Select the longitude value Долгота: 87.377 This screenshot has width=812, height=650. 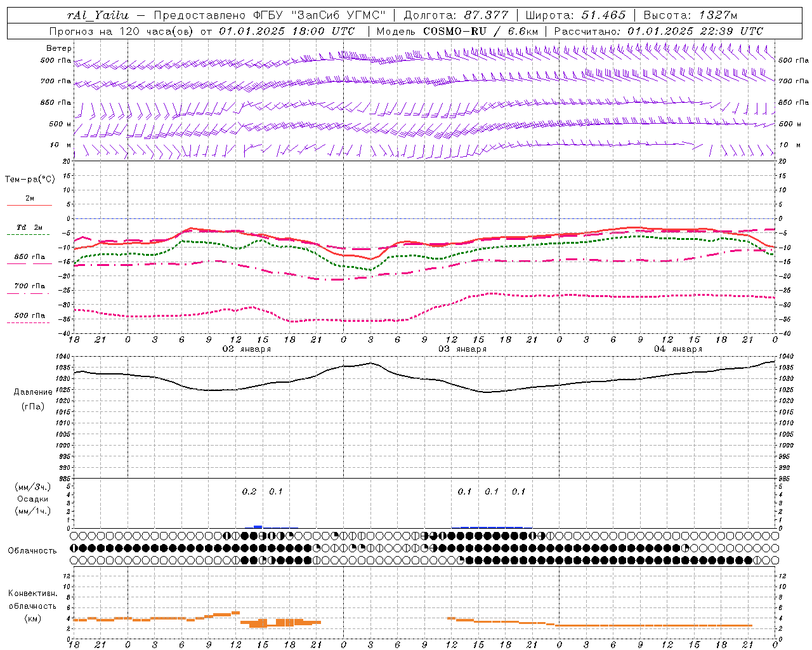(457, 15)
